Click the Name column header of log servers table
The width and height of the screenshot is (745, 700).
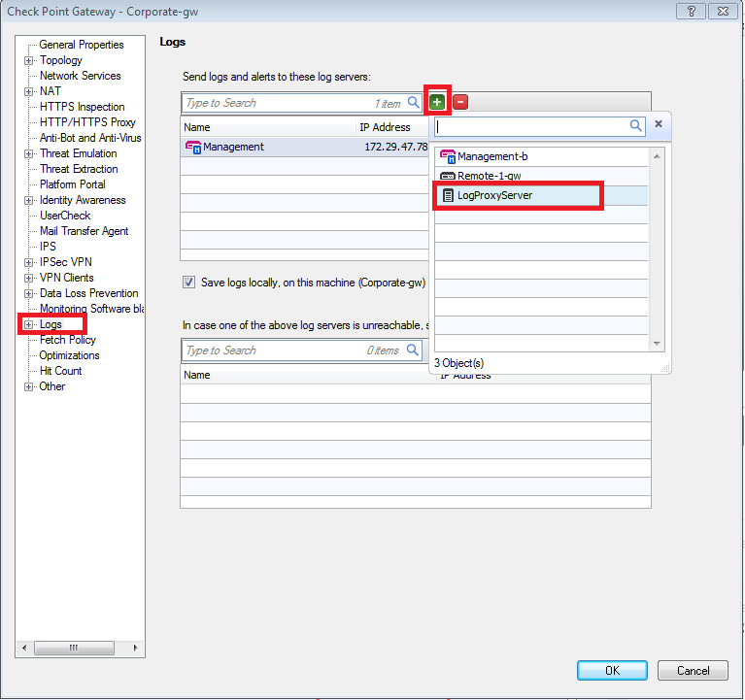tap(268, 127)
